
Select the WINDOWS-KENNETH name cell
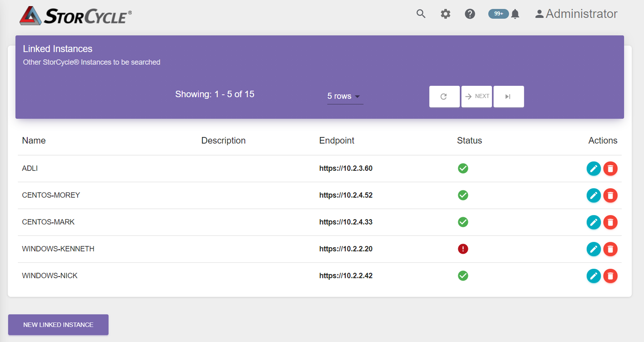58,249
